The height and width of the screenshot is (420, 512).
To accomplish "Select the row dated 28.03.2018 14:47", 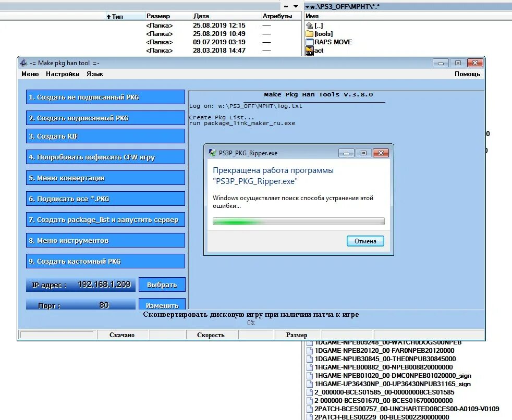I will point(151,51).
